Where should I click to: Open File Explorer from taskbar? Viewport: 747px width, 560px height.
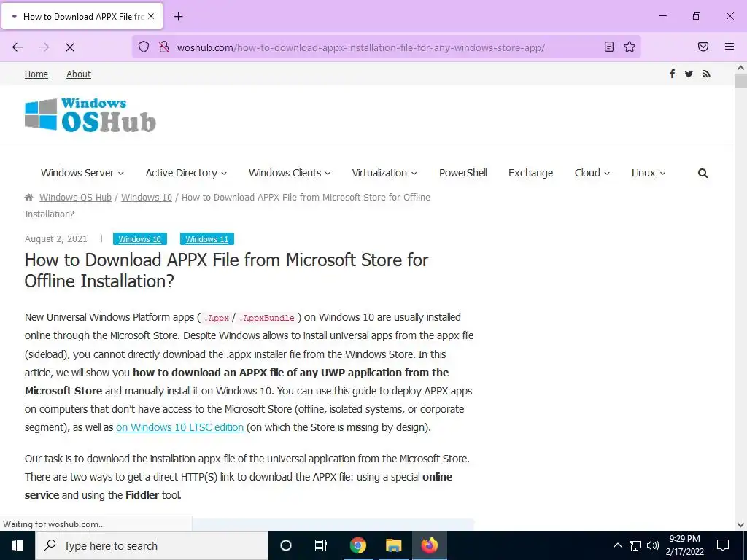[393, 545]
